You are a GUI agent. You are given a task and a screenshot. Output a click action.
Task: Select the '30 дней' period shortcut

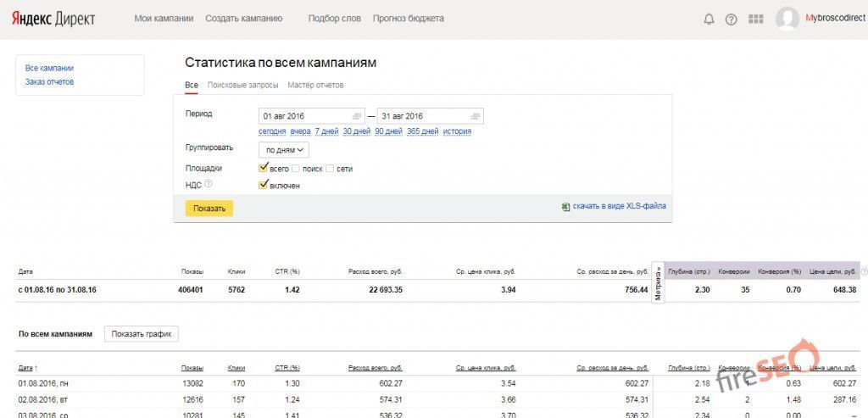357,131
